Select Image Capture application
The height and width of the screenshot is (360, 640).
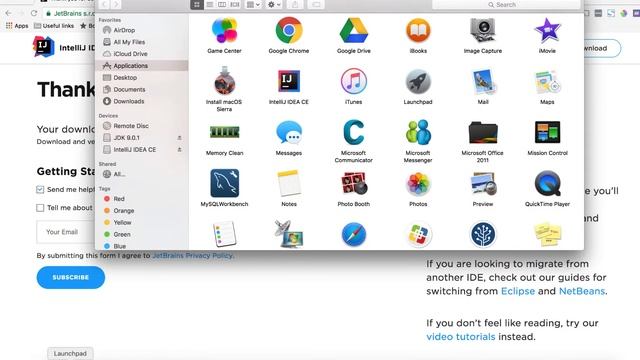click(483, 31)
